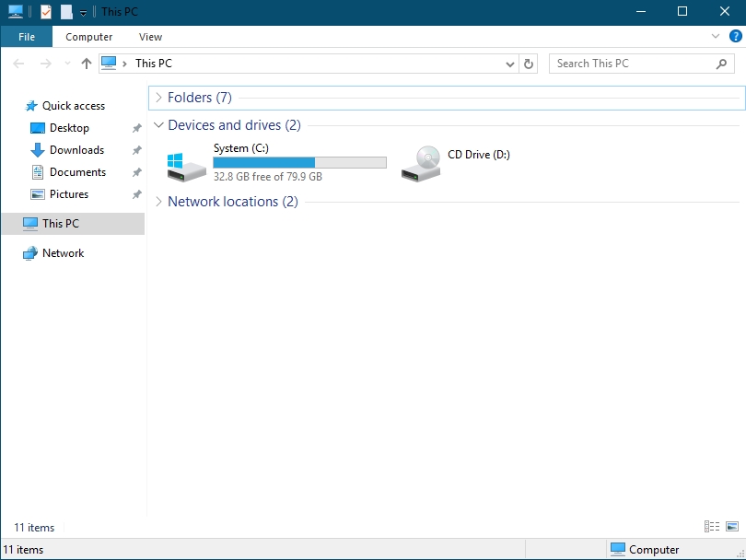Click the Quick access star icon
Viewport: 746px width, 560px height.
coord(31,106)
